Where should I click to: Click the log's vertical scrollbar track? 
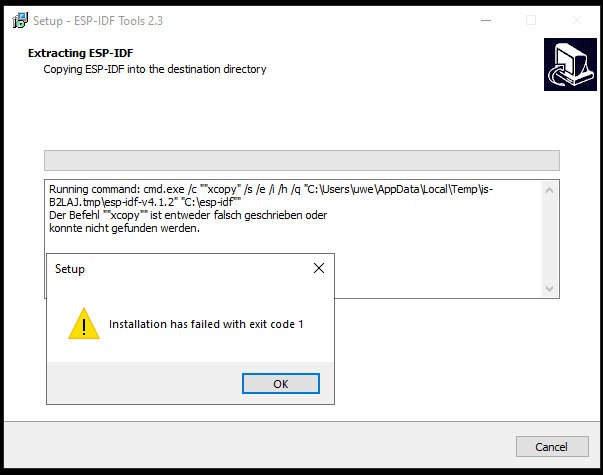tap(549, 240)
